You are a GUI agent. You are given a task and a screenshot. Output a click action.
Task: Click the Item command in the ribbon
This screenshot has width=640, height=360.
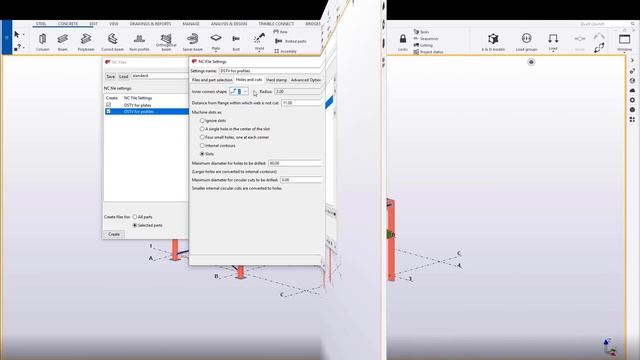(280, 32)
